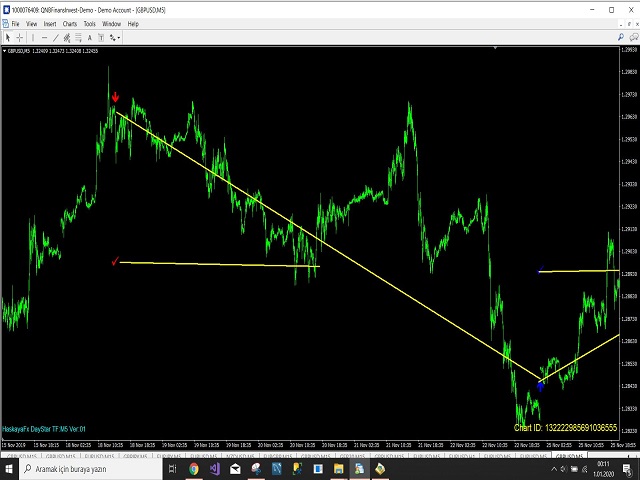Screen dimensions: 640x480
Task: Click the battery tray icon
Action: (x=574, y=469)
